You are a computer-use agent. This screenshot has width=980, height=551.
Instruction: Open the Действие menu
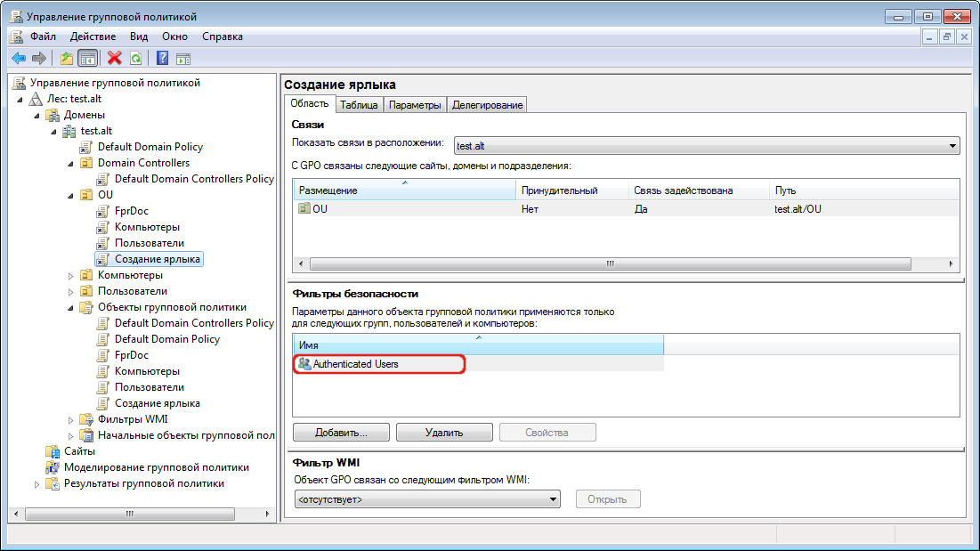click(x=93, y=36)
